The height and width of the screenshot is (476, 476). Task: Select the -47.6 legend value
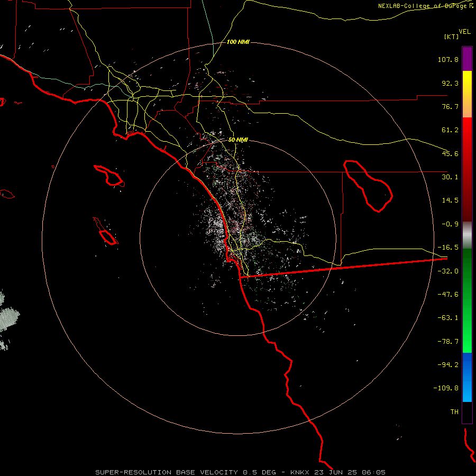click(448, 295)
